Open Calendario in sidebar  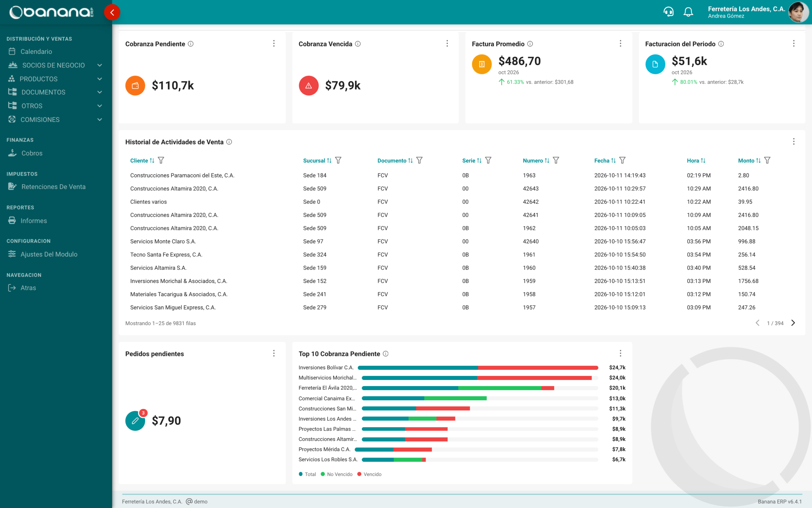(36, 51)
